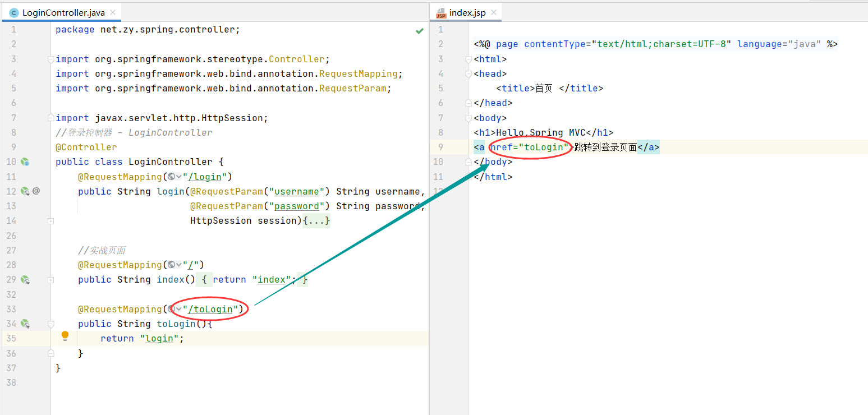868x415 pixels.
Task: Switch to the index.jsp editor tab
Action: 466,12
